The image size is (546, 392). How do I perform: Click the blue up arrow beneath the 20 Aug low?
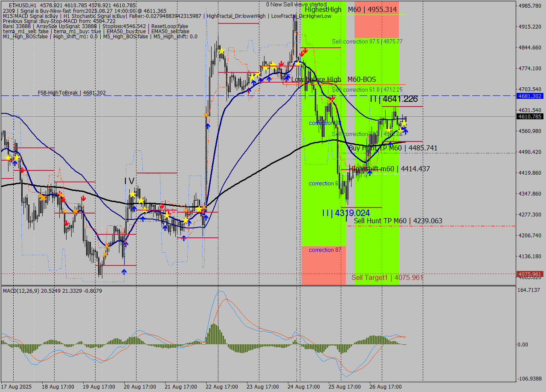(x=124, y=271)
